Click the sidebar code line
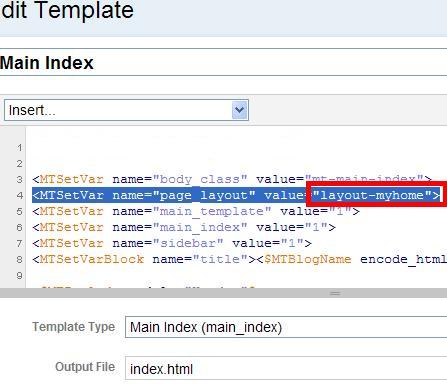447x391 pixels. point(172,243)
